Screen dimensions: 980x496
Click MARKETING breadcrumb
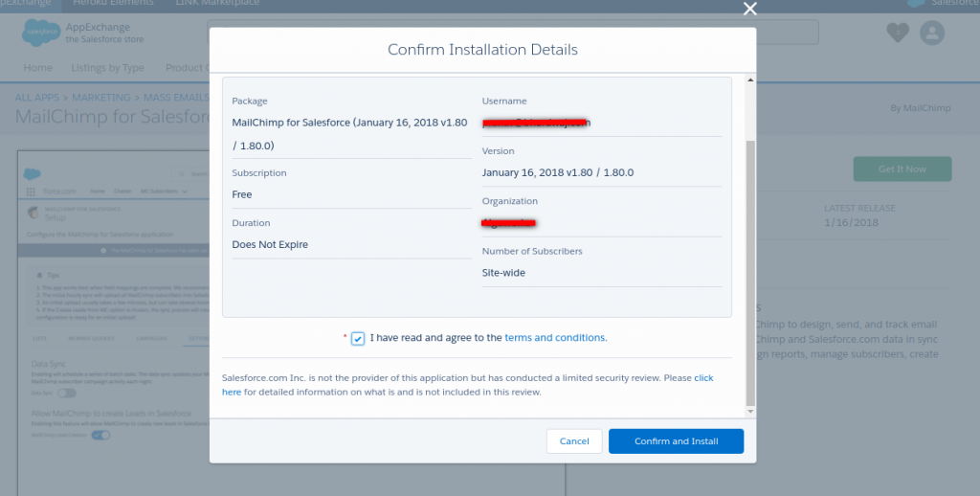100,98
